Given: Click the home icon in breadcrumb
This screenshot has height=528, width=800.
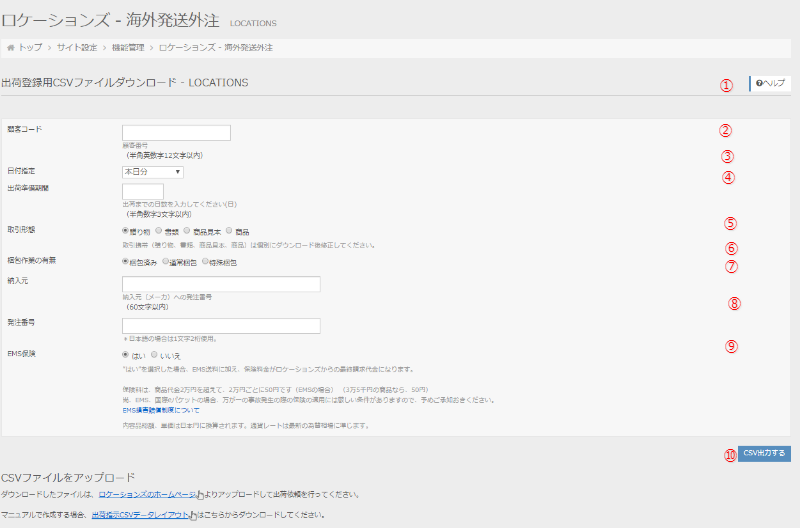Looking at the screenshot, I should pyautogui.click(x=11, y=47).
